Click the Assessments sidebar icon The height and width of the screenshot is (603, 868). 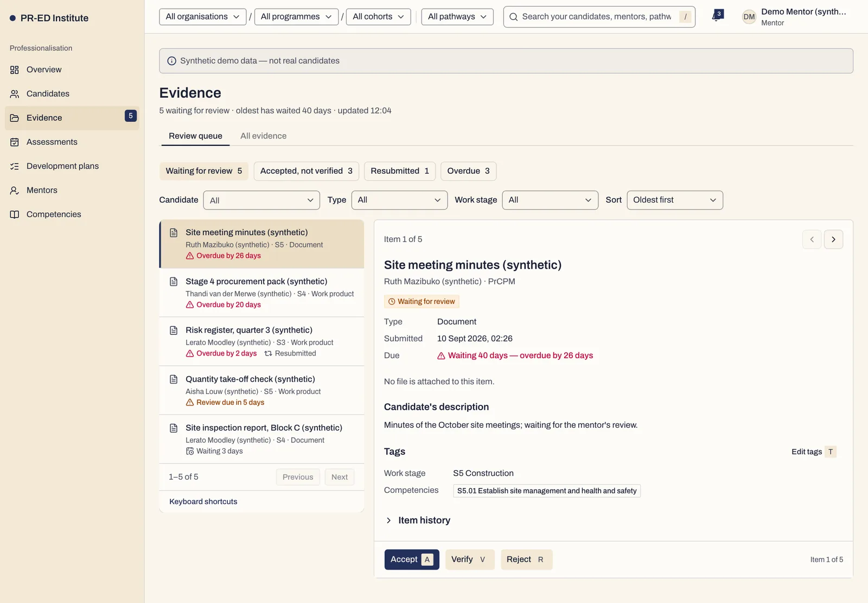15,142
